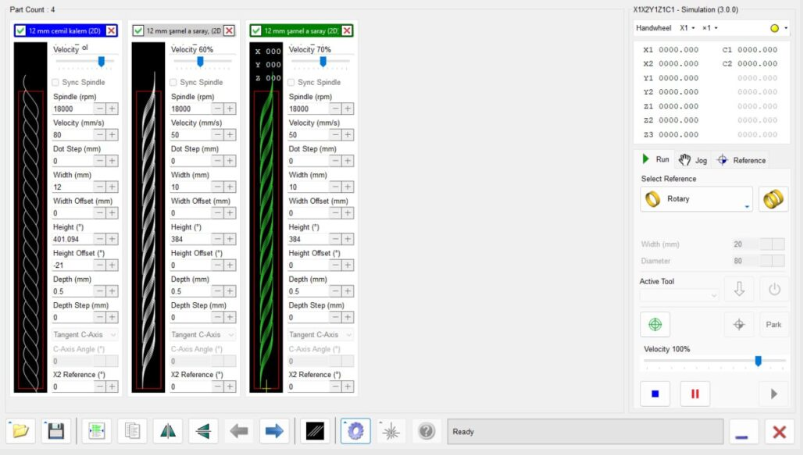803x455 pixels.
Task: Switch to the Reference tab
Action: point(741,160)
